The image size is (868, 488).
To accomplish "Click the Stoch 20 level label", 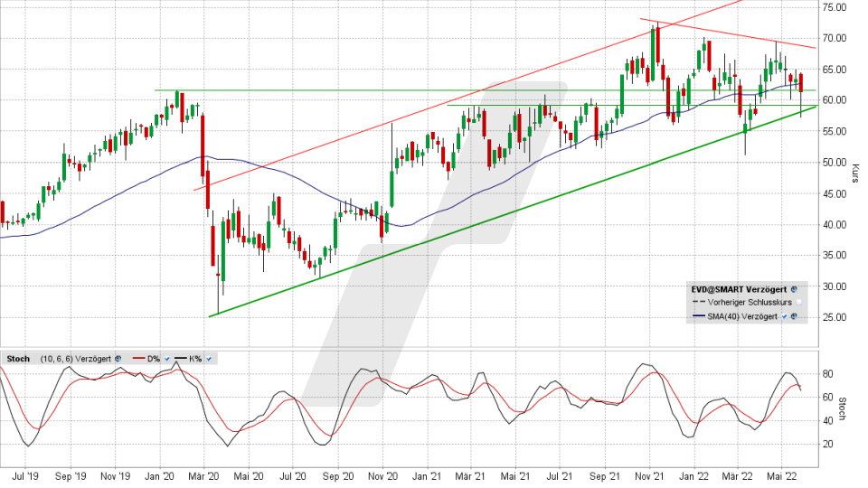I will (828, 445).
